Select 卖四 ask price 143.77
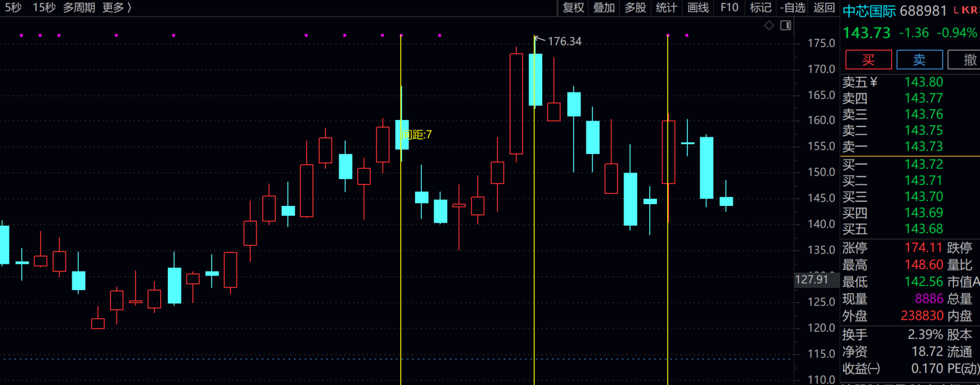 923,98
